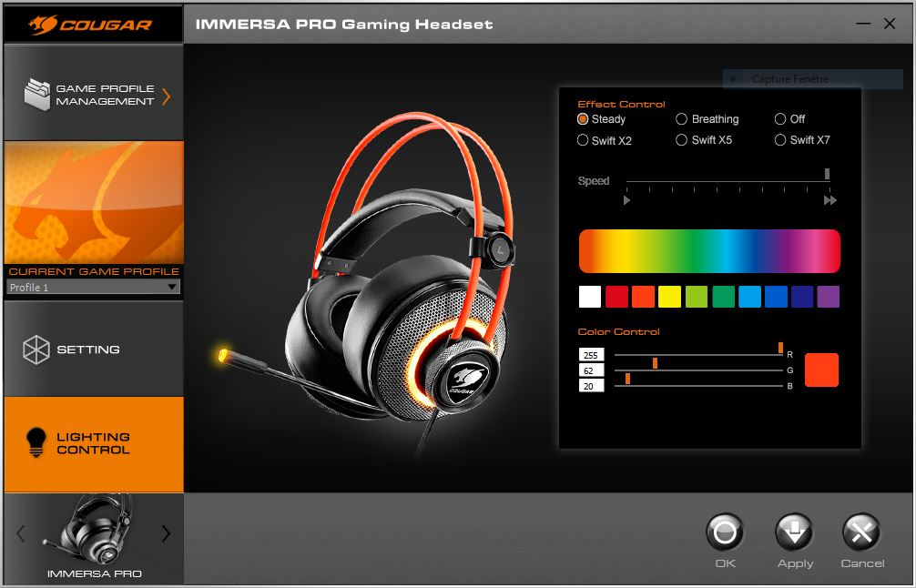This screenshot has width=916, height=588.
Task: Minimize the Cougar window
Action: click(863, 24)
